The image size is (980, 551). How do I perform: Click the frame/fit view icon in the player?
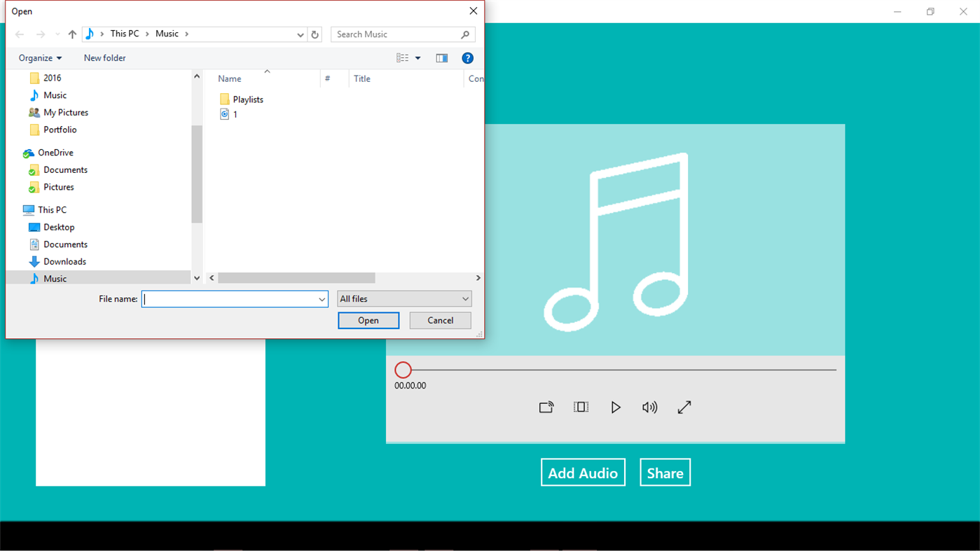(581, 407)
